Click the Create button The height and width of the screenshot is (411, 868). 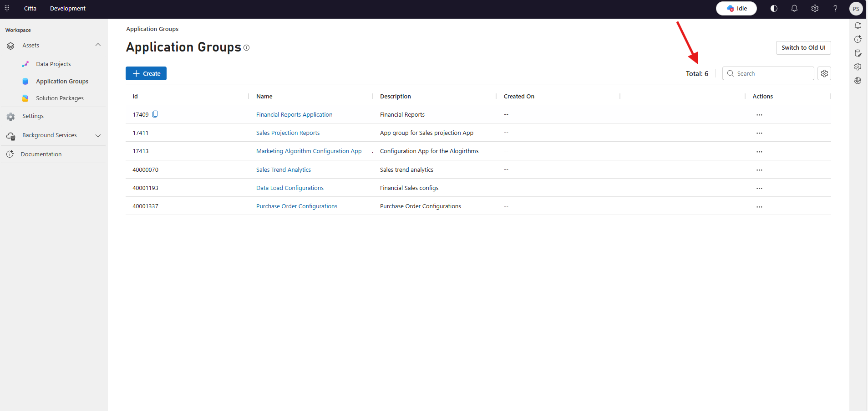(146, 73)
